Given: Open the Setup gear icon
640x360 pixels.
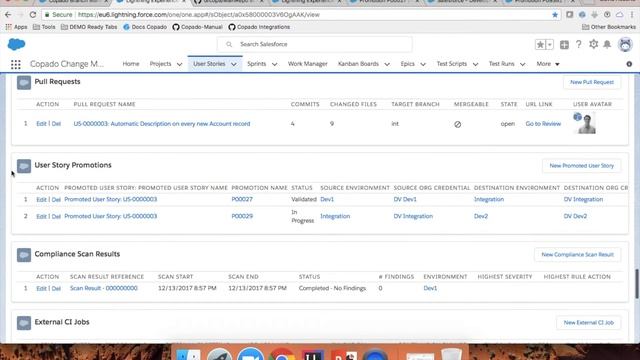Looking at the screenshot, I should (x=593, y=44).
